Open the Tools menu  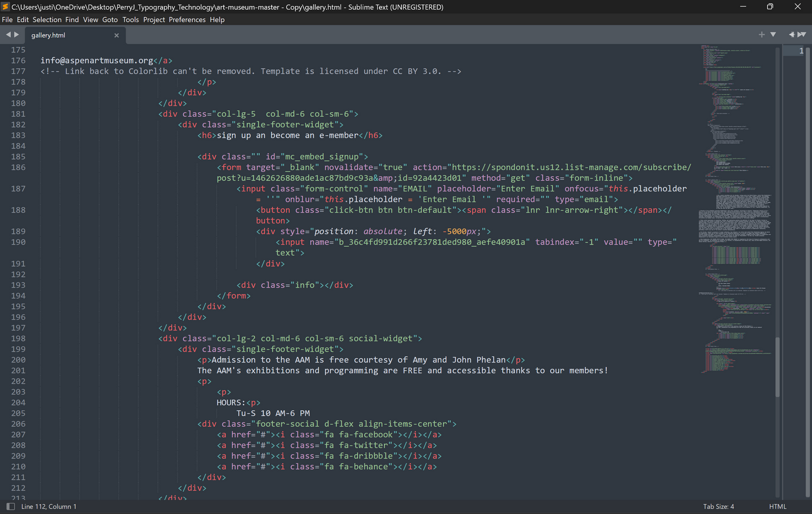(130, 19)
